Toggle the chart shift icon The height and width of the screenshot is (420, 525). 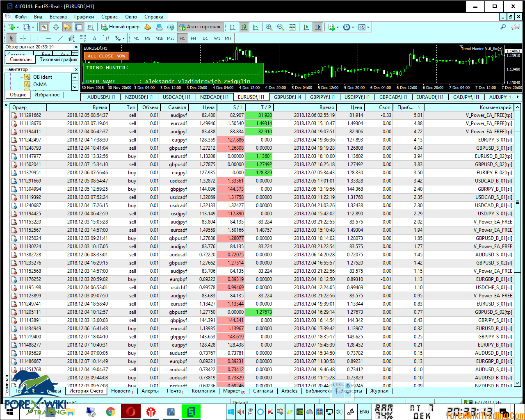point(318,27)
